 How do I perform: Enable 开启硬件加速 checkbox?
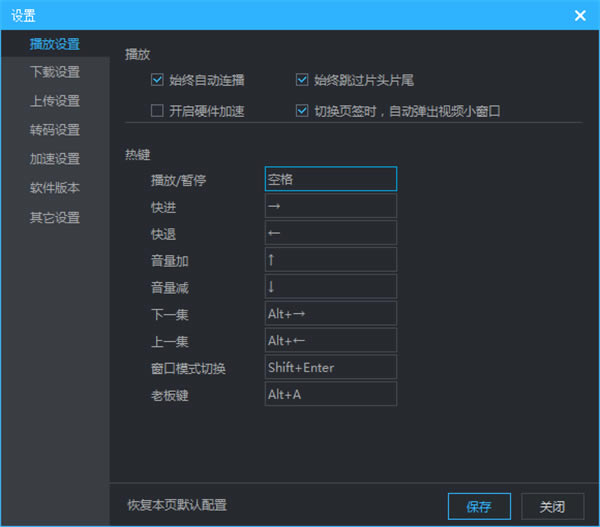click(x=157, y=111)
